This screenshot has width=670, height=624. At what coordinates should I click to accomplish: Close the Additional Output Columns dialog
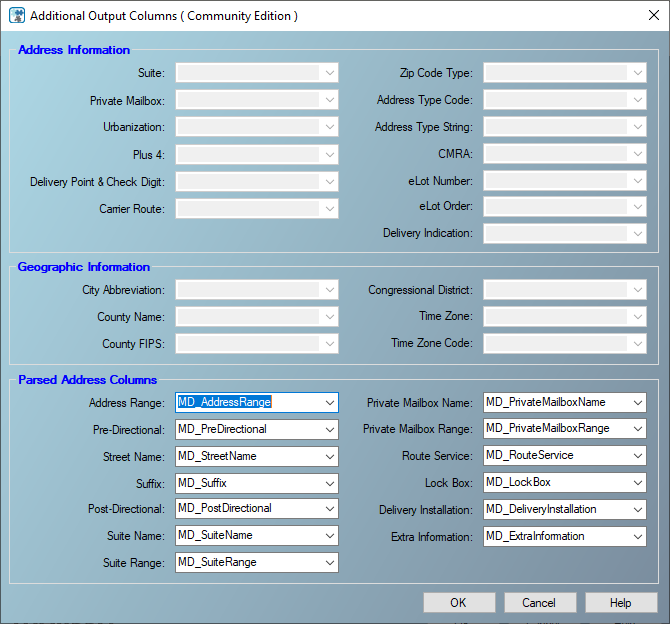pos(653,15)
